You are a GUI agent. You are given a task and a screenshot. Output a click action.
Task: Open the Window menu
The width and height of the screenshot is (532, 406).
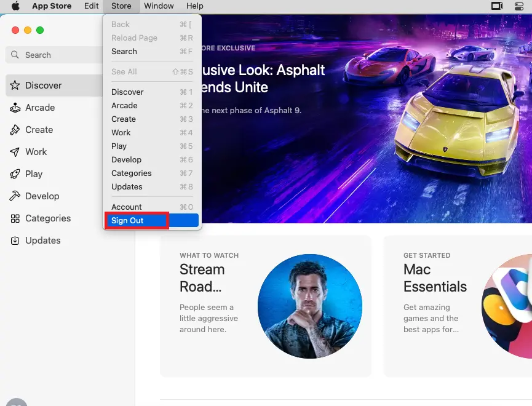(x=159, y=6)
